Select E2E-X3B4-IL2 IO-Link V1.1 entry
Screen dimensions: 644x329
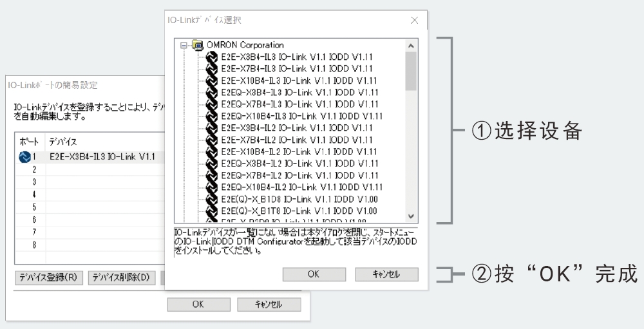[x=297, y=127]
